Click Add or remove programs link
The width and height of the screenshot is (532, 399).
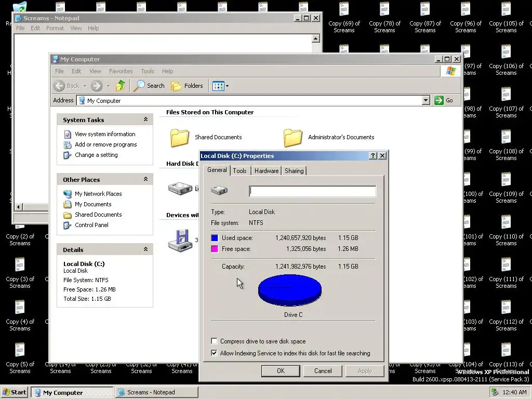(106, 144)
